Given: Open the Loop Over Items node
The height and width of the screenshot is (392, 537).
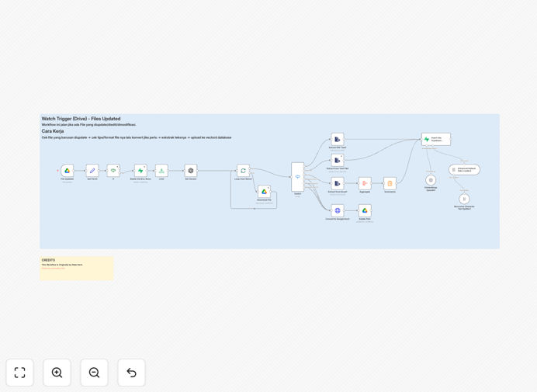Looking at the screenshot, I should point(243,171).
